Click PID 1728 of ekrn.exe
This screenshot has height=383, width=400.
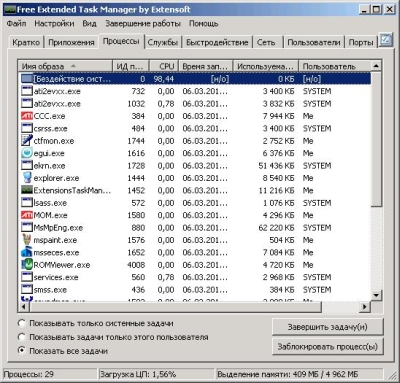point(136,166)
